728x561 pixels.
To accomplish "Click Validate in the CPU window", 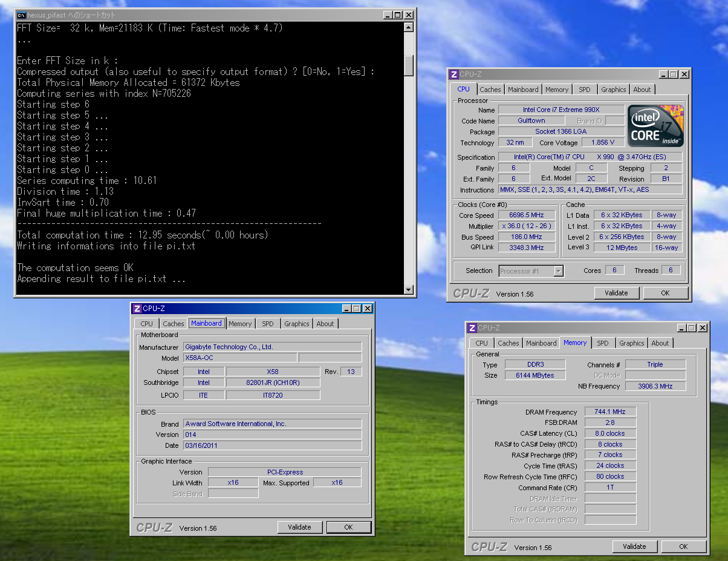I will 616,293.
